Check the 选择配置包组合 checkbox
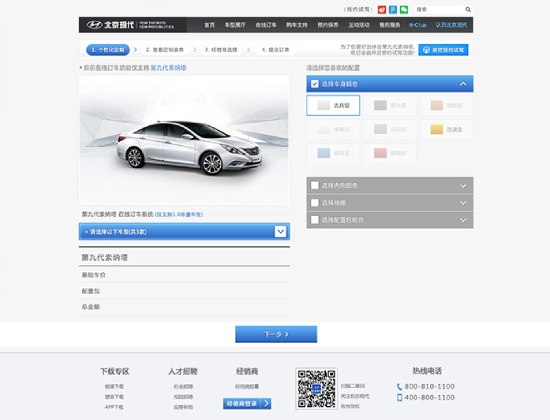This screenshot has height=420, width=550. 315,220
